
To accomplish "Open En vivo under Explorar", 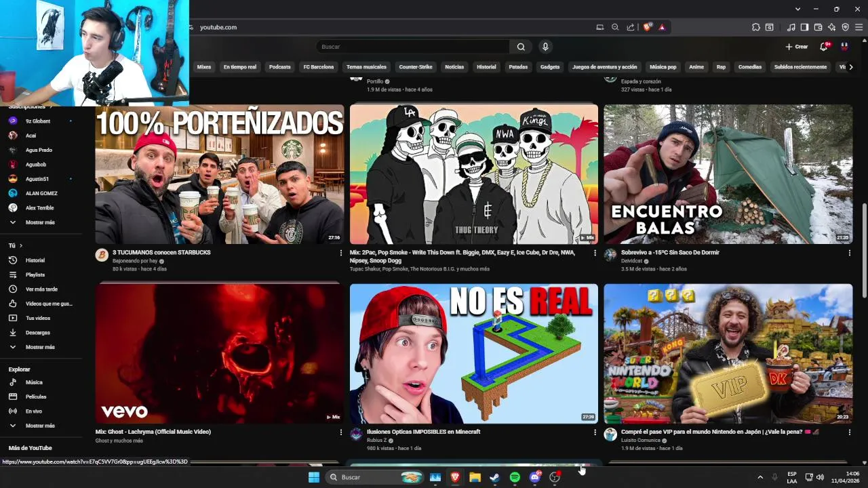I will [41, 411].
